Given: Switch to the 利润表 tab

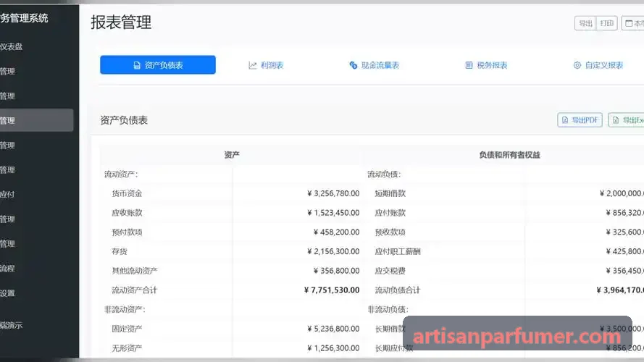Looking at the screenshot, I should coord(266,65).
